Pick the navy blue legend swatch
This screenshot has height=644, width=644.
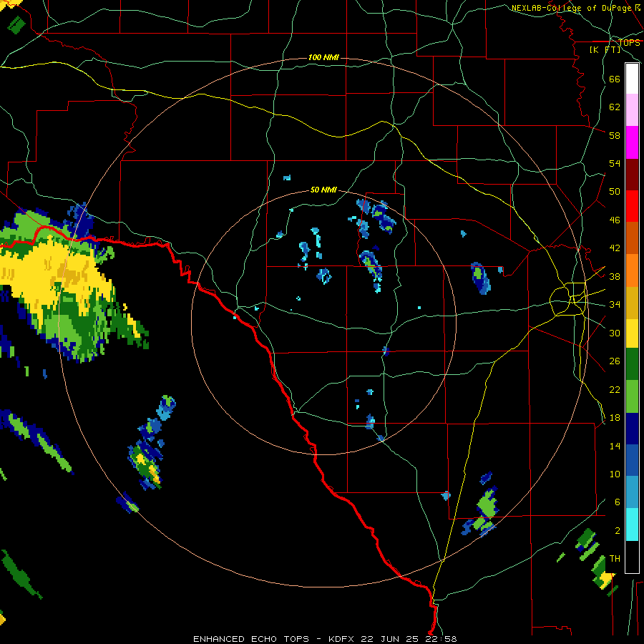click(632, 429)
